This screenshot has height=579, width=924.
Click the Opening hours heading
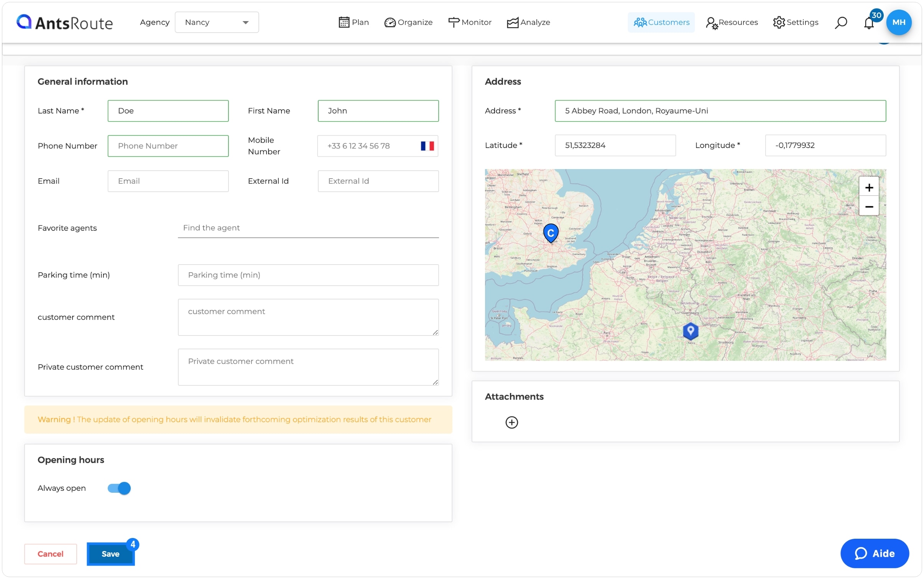(x=71, y=460)
